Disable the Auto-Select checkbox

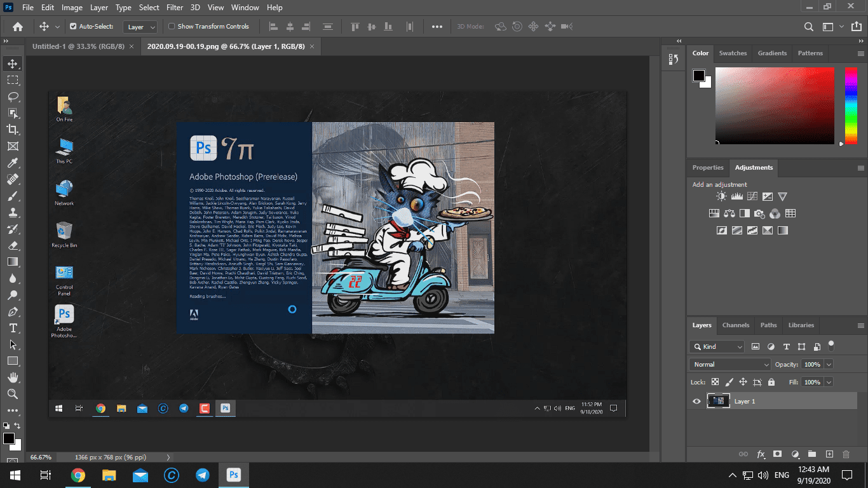coord(73,27)
